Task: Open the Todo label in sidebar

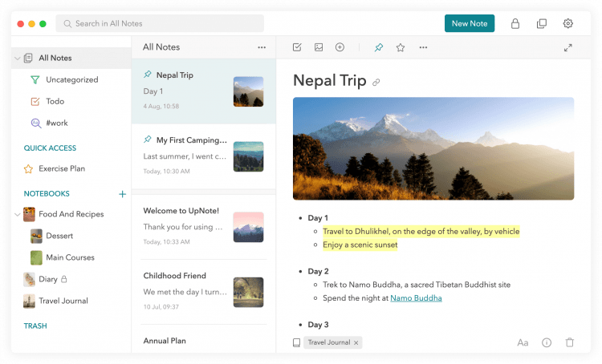Action: [55, 101]
